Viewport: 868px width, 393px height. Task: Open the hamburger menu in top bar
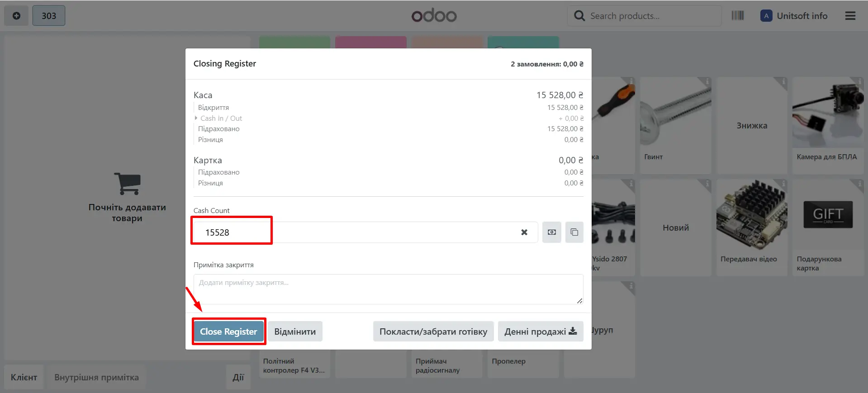[850, 16]
